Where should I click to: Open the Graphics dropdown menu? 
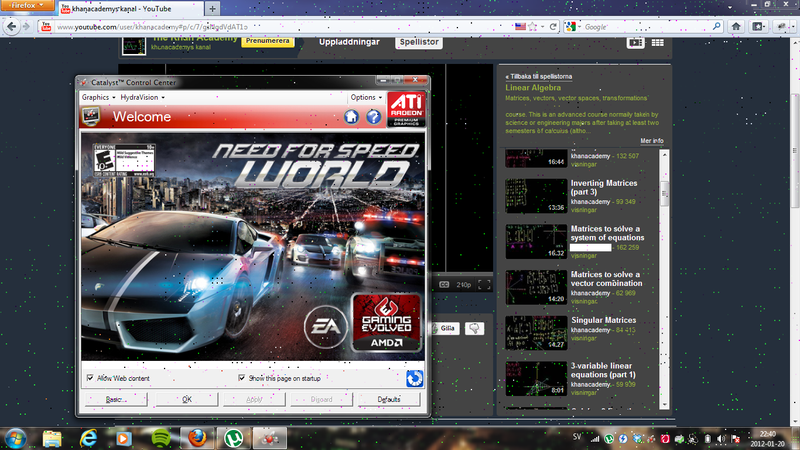98,97
